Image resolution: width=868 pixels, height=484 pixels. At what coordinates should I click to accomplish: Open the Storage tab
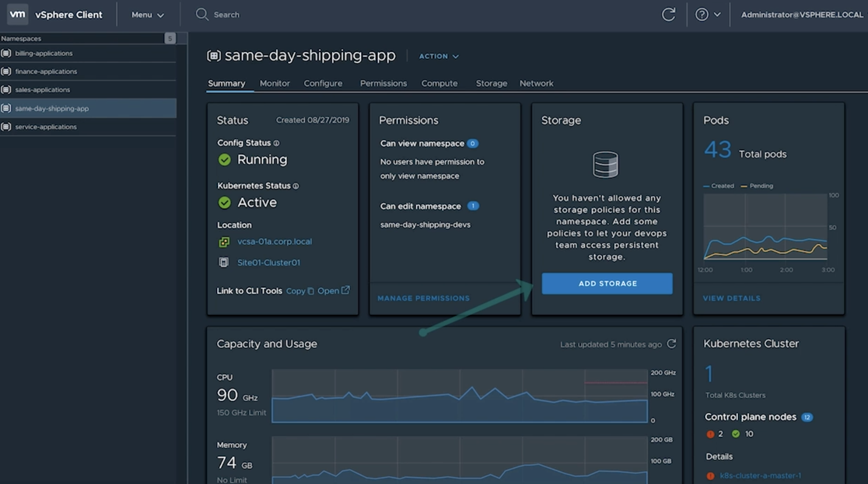tap(491, 83)
